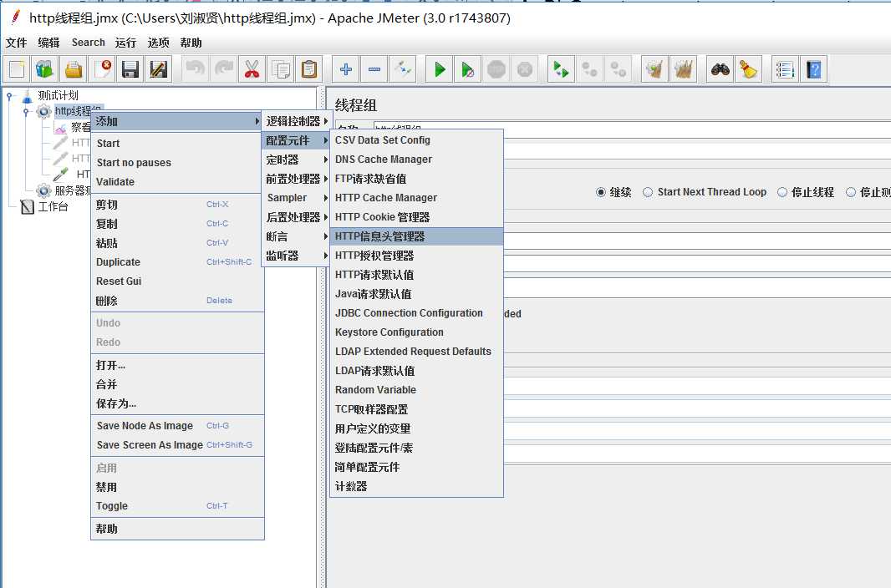Screen dimensions: 891x588
Task: Click the Undo arrow icon
Action: click(x=195, y=70)
